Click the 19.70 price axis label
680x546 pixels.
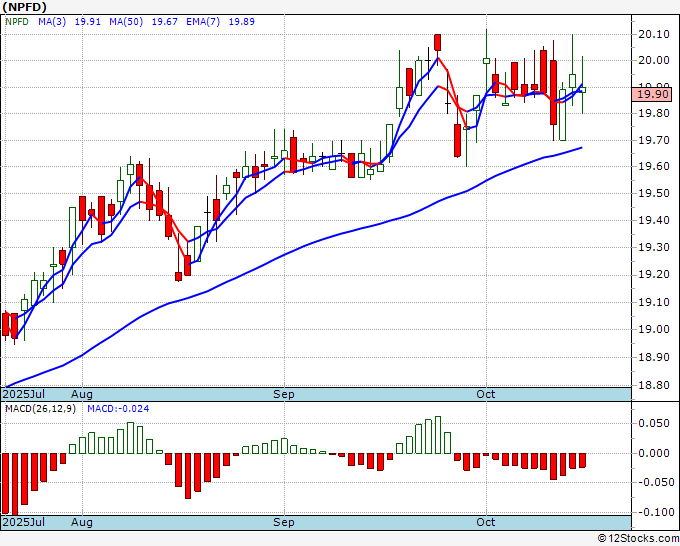654,141
